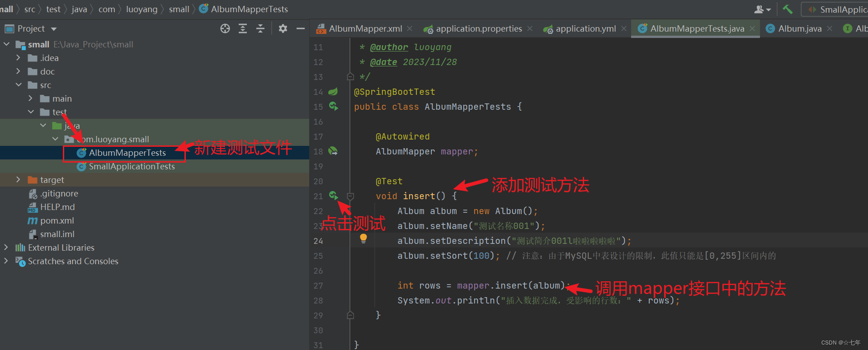
Task: Click Spring bean leaf icon at line 14
Action: pyautogui.click(x=333, y=92)
